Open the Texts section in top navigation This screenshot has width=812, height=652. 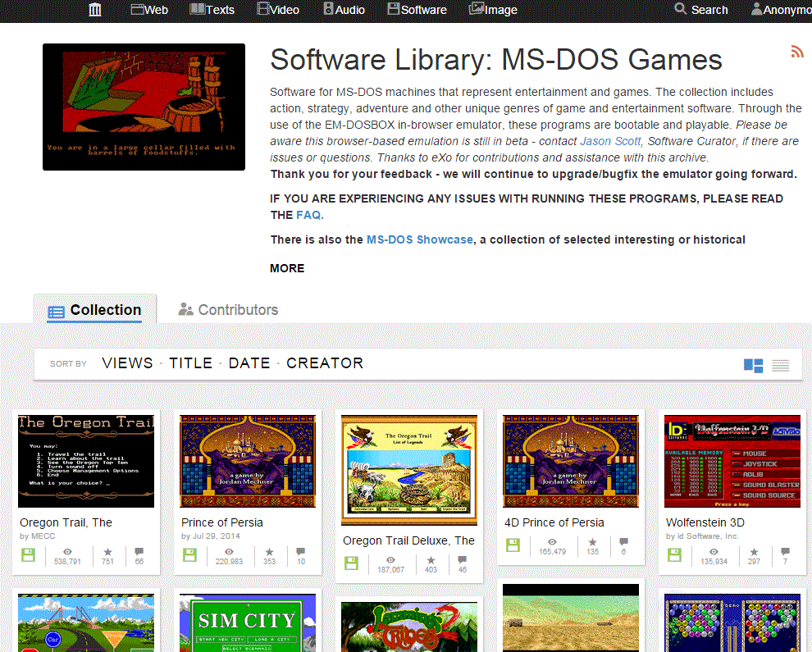click(x=212, y=9)
